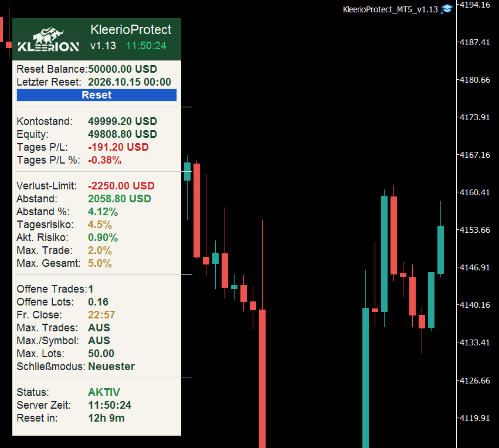Select the KleerioProtect_MT5_v1.13 label
The width and height of the screenshot is (499, 448).
point(390,9)
